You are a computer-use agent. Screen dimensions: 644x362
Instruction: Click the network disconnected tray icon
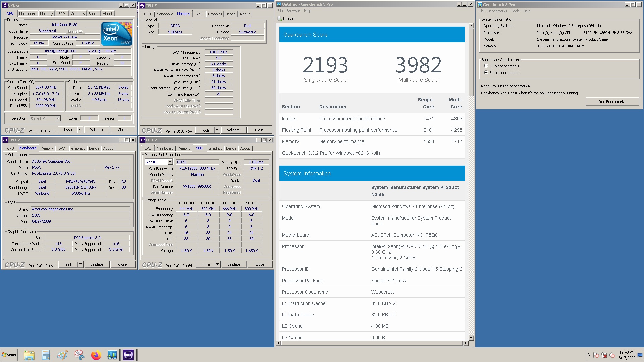[x=604, y=355]
